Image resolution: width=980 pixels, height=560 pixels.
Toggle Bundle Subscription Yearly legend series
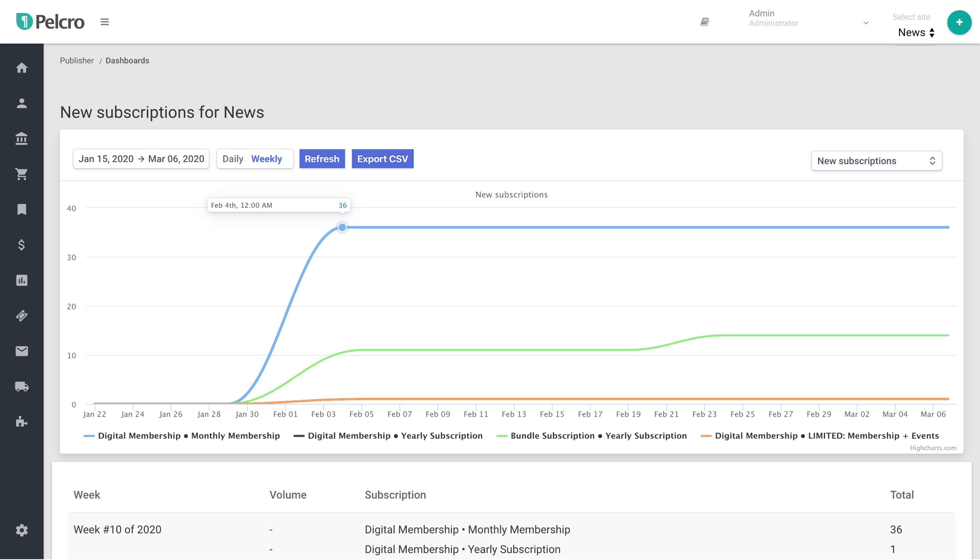click(592, 436)
